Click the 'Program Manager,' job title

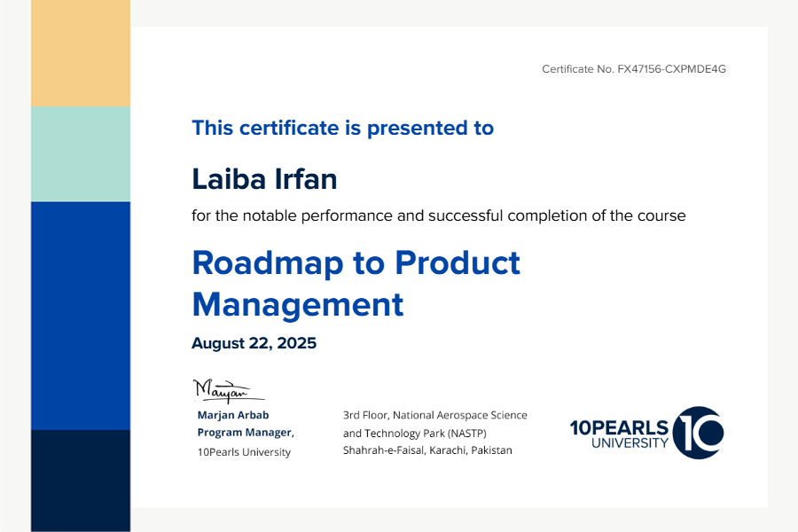(245, 433)
